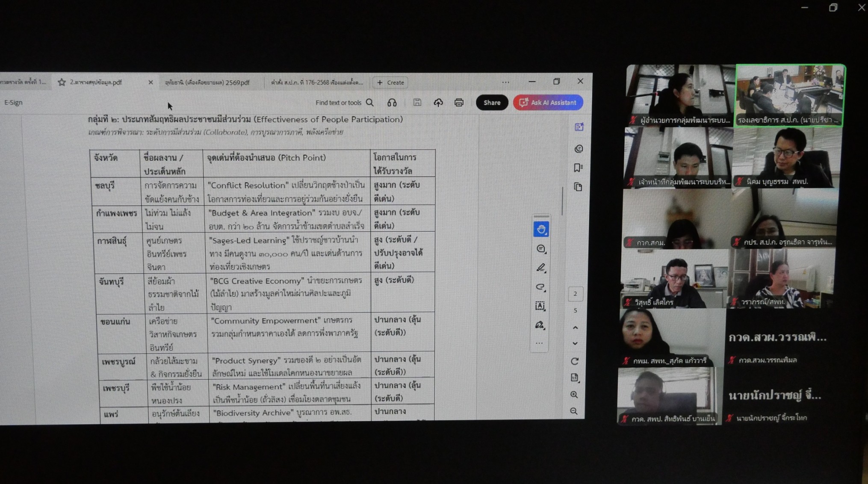This screenshot has width=868, height=484.
Task: Click the Share button
Action: tap(492, 103)
